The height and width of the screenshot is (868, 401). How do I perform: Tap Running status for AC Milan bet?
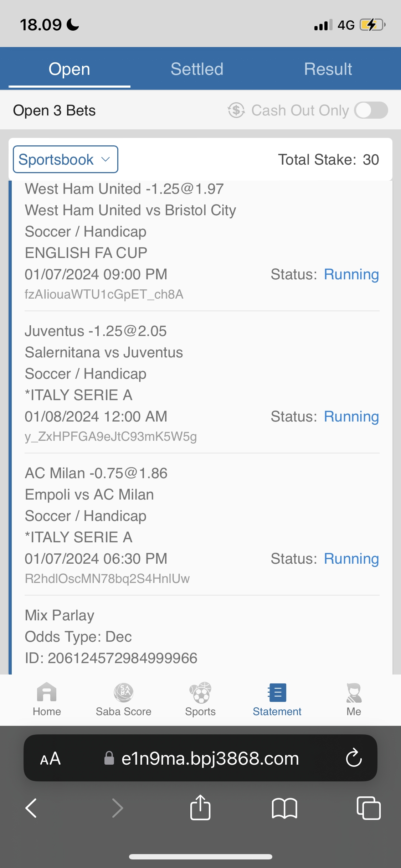tap(351, 559)
